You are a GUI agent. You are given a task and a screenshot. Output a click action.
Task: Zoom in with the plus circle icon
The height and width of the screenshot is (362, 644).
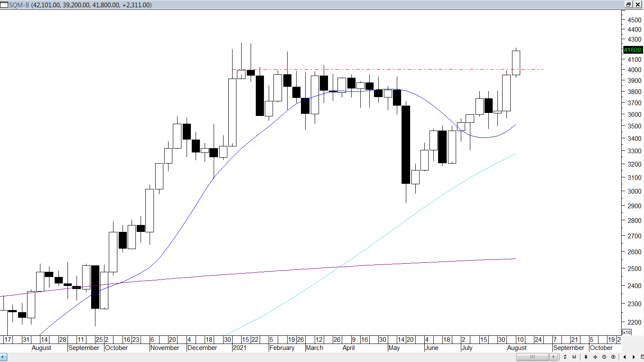click(x=613, y=357)
